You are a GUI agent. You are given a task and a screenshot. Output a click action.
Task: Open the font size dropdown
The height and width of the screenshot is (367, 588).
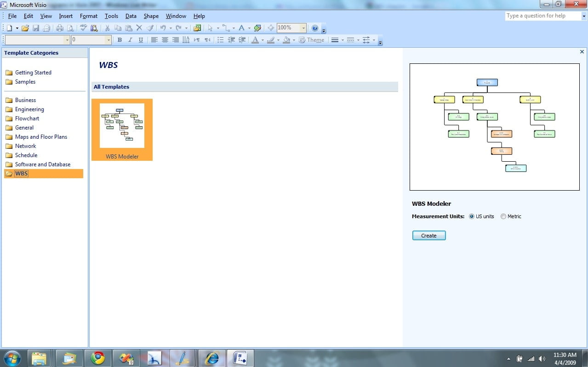click(x=109, y=40)
